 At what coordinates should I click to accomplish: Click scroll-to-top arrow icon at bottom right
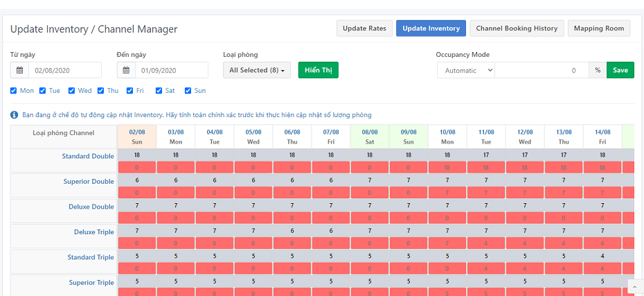click(x=635, y=286)
